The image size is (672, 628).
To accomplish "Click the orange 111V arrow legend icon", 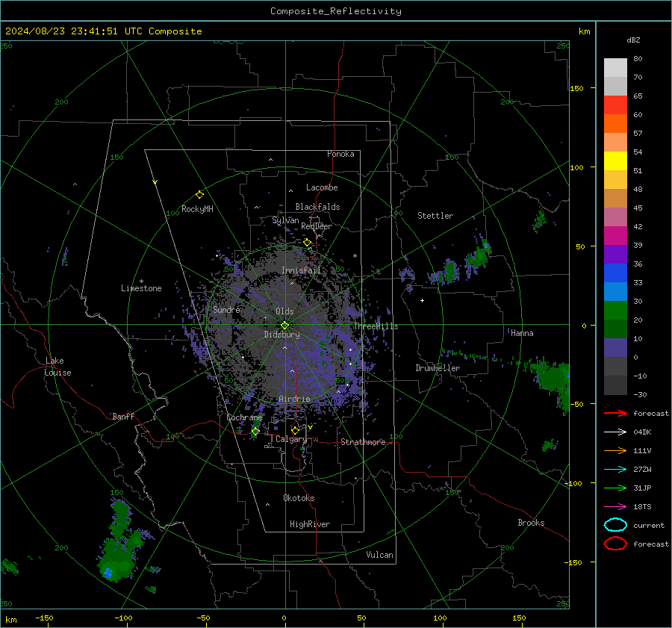I will point(615,450).
